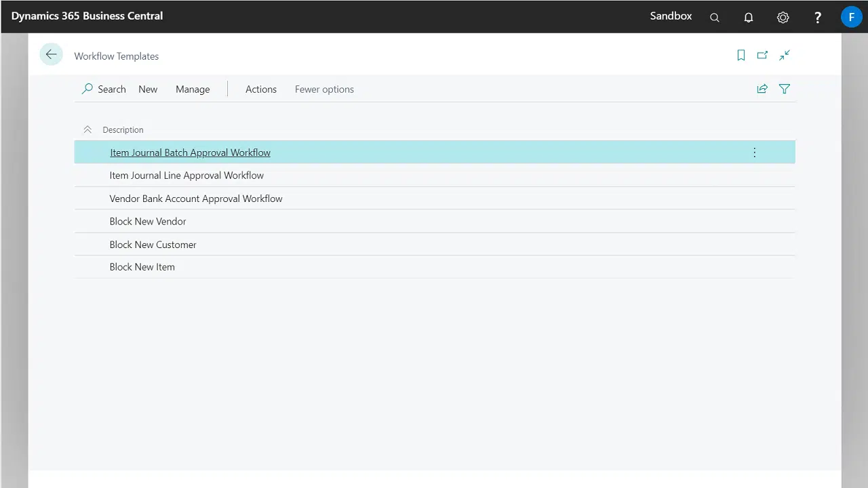Screen dimensions: 868x488
Task: Click the Description column header
Action: 123,129
